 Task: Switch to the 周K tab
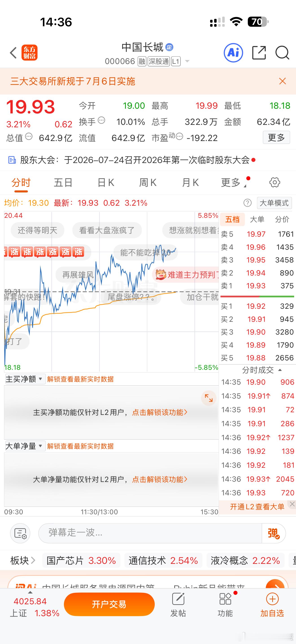tap(148, 183)
